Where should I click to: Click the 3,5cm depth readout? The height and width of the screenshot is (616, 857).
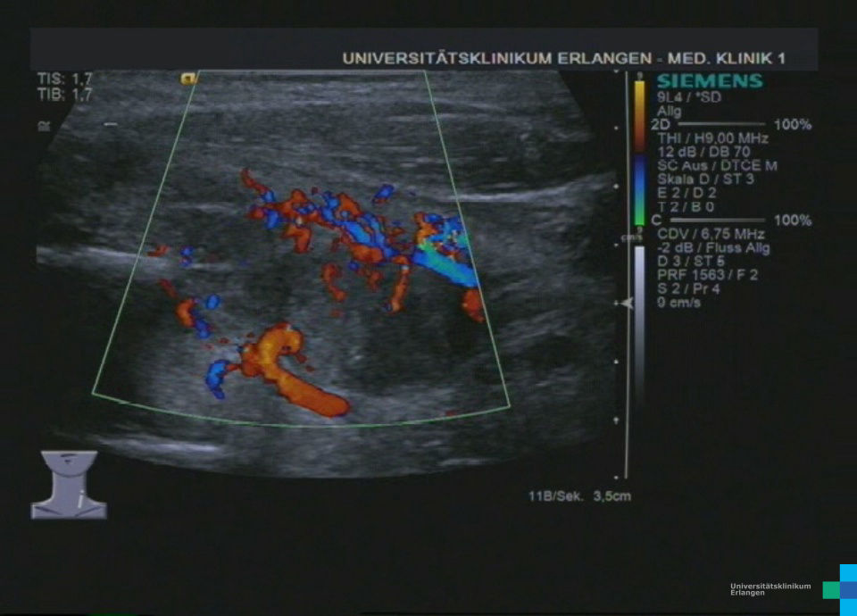612,495
